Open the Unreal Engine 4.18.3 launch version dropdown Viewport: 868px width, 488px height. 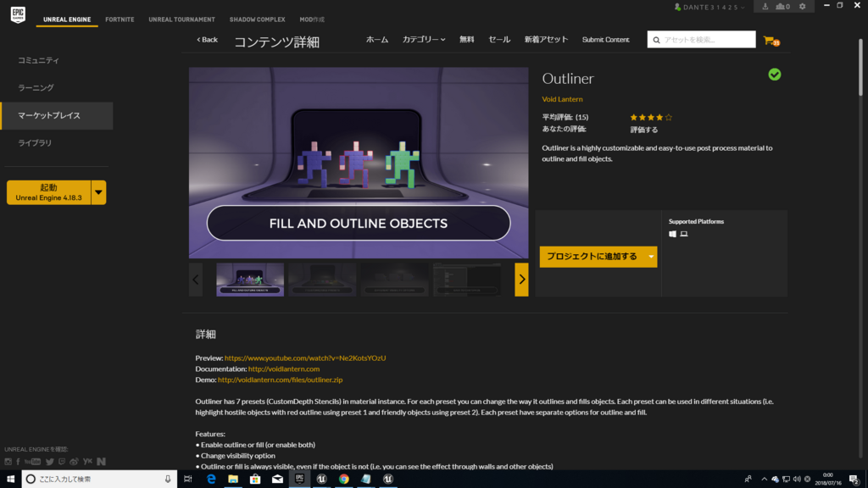[x=97, y=192]
